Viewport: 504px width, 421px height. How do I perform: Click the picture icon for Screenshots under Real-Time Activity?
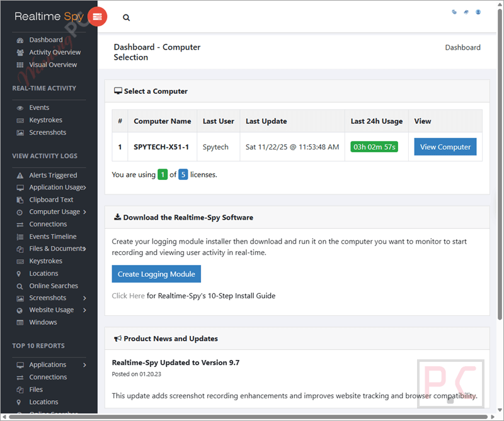20,133
